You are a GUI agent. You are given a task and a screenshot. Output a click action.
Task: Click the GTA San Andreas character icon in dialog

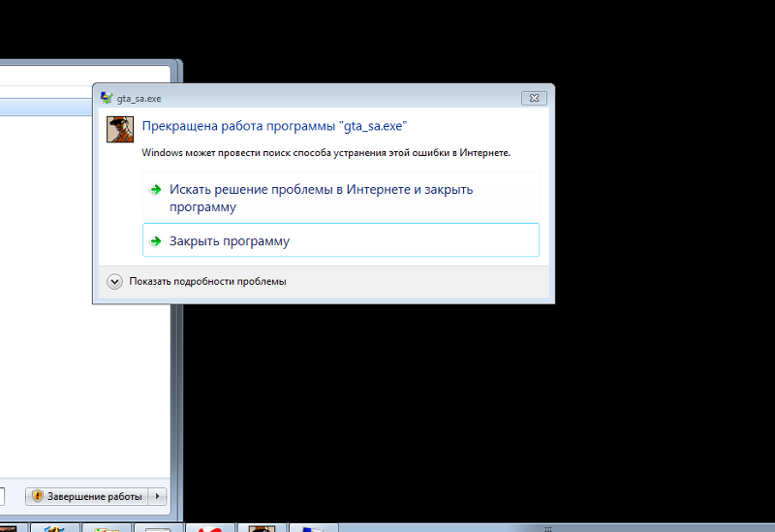pos(120,130)
